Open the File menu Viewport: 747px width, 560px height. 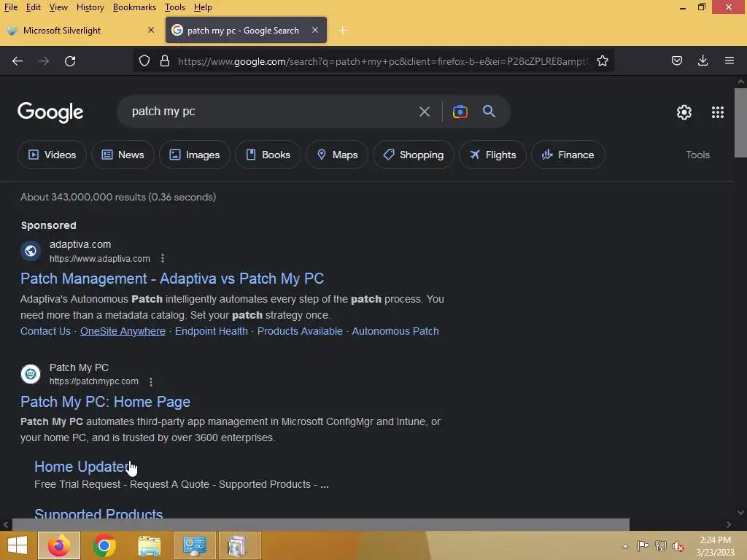point(10,7)
